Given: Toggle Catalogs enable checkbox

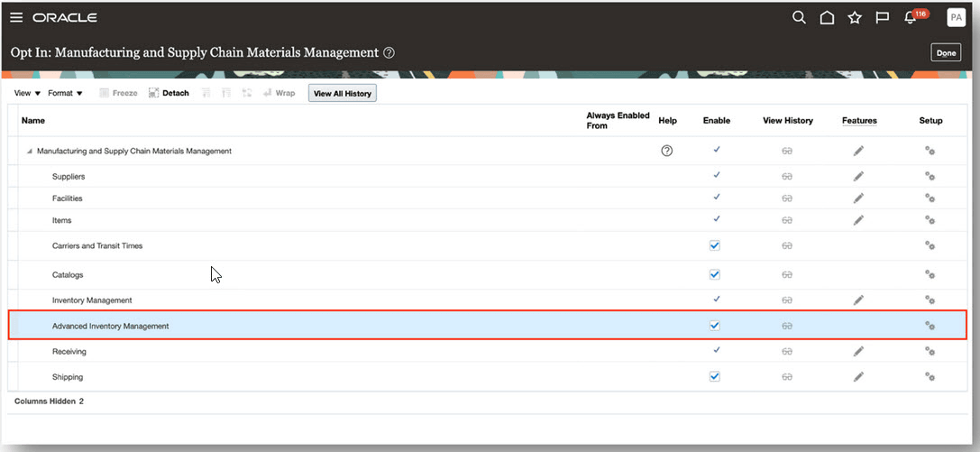Looking at the screenshot, I should [x=715, y=274].
